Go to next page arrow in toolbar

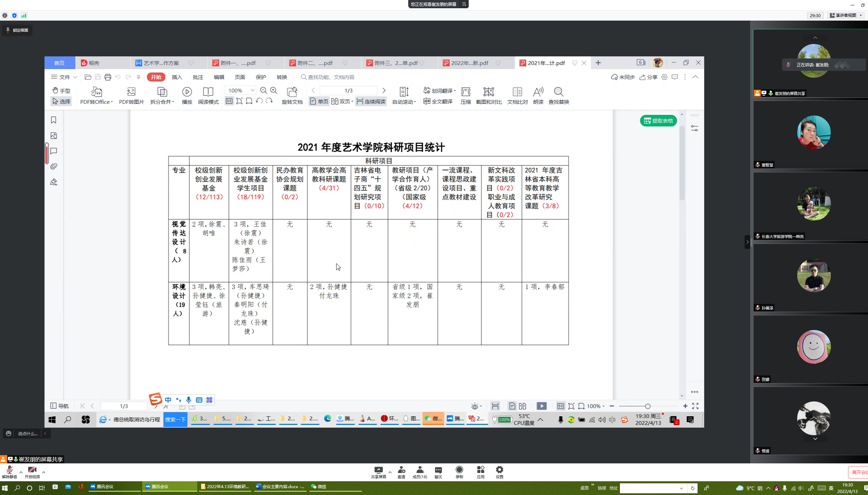(384, 90)
